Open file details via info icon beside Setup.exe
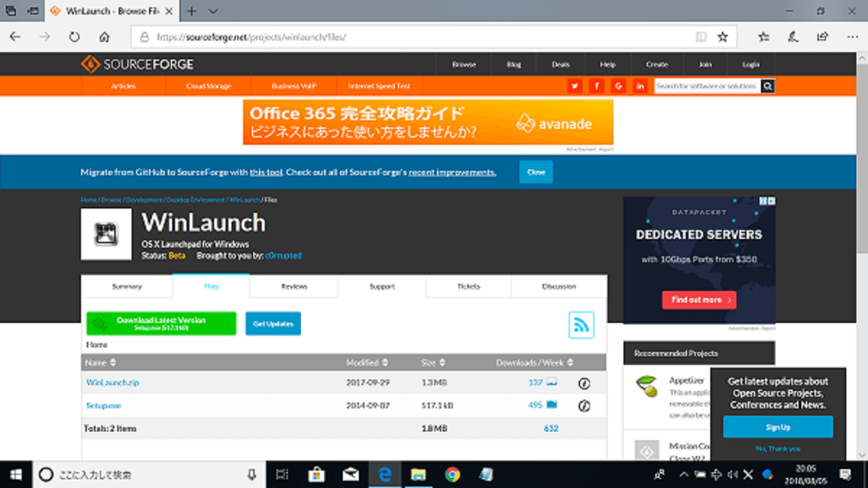This screenshot has width=868, height=488. pos(584,406)
